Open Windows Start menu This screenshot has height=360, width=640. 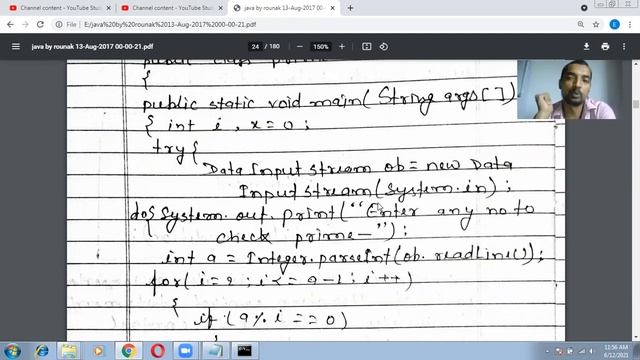tap(12, 351)
